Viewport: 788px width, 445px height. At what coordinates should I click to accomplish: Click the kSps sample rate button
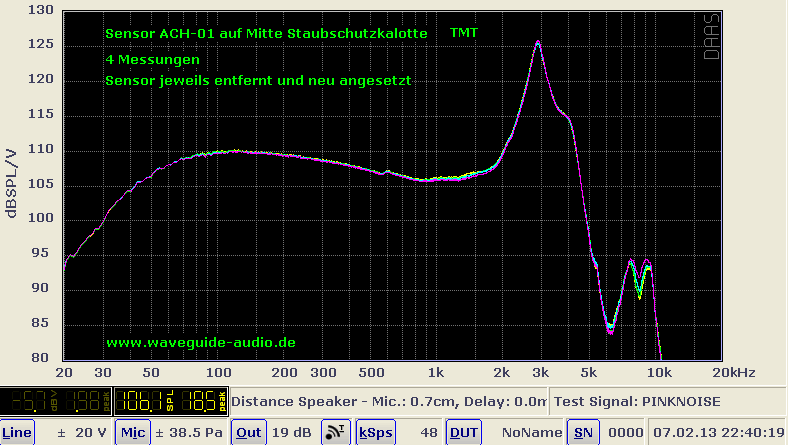tap(376, 432)
